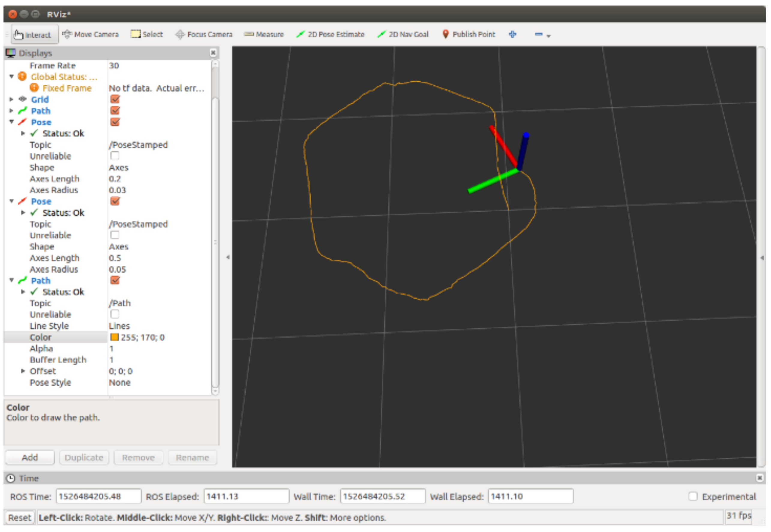Click the Focus Camera tool
This screenshot has width=771, height=532.
tap(204, 34)
